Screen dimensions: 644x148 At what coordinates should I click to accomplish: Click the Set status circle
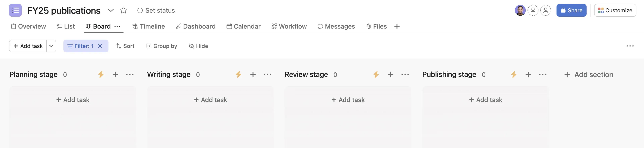pos(140,11)
